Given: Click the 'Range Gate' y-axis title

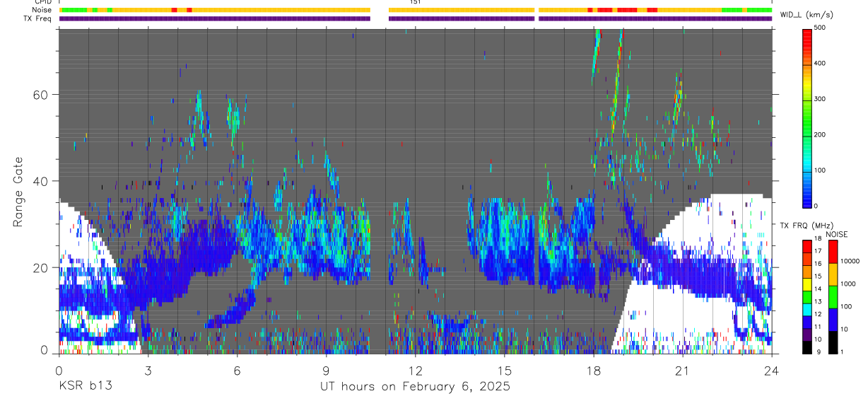Looking at the screenshot, I should (x=18, y=192).
